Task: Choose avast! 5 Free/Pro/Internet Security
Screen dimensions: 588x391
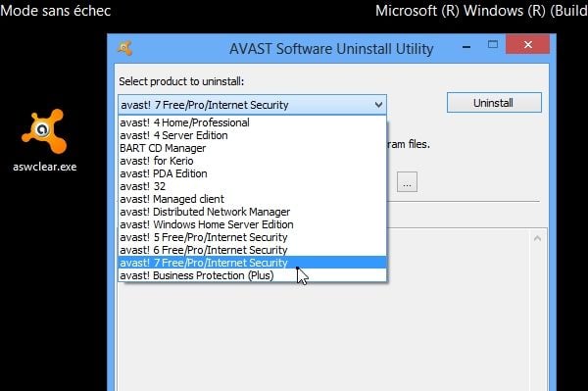Action: pos(252,237)
